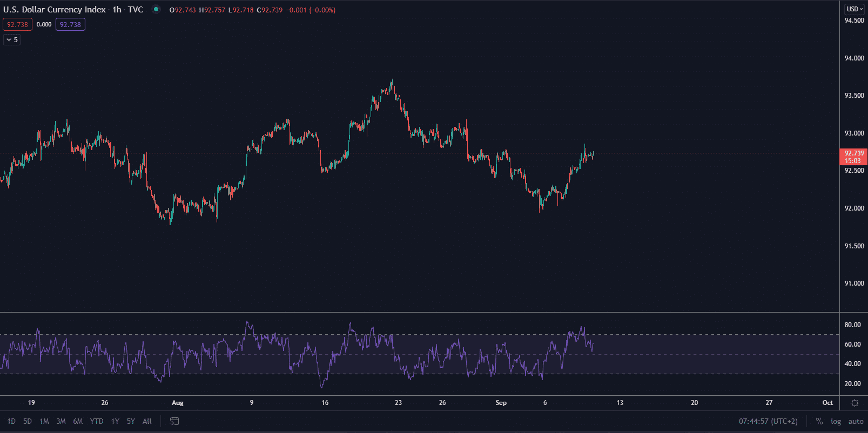Open the go-to-date calendar icon
Viewport: 868px width, 433px height.
[174, 421]
